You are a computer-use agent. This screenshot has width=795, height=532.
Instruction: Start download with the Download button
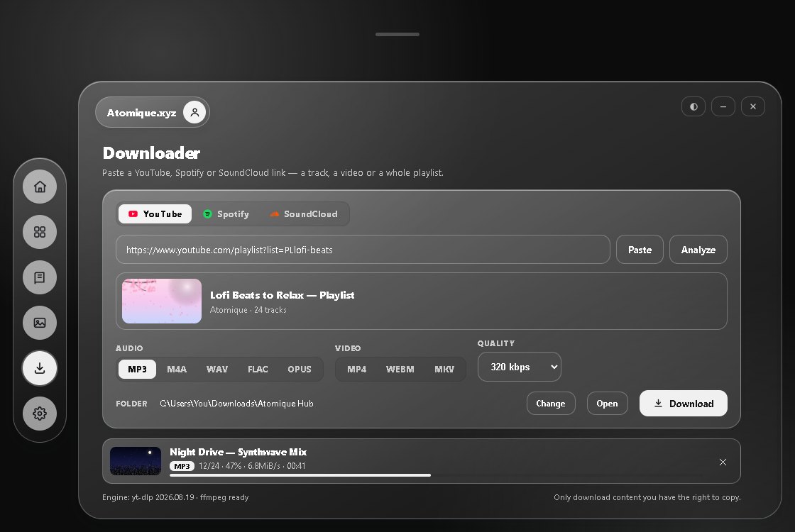(x=684, y=404)
